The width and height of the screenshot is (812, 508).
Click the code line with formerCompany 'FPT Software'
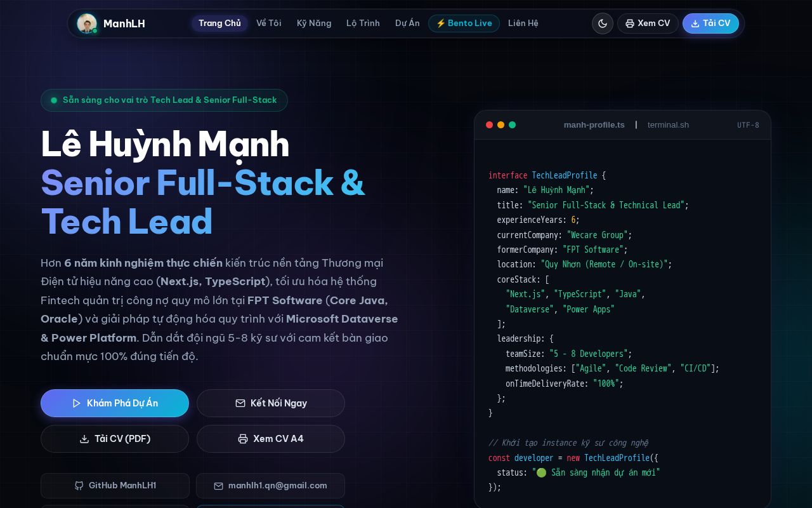pyautogui.click(x=562, y=250)
